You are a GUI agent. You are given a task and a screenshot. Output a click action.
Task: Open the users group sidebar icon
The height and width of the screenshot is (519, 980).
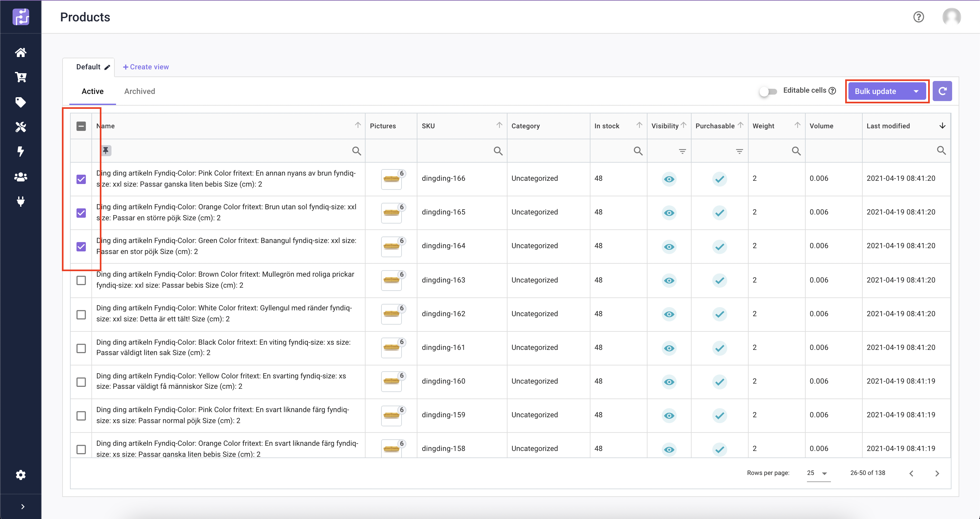click(x=20, y=177)
